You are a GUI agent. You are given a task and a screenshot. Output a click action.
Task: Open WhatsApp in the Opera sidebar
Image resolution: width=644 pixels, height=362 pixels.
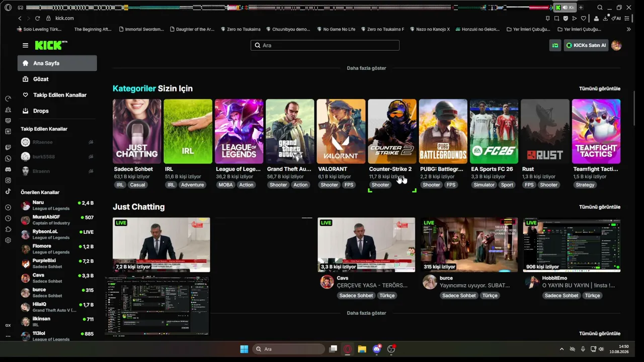click(x=8, y=158)
